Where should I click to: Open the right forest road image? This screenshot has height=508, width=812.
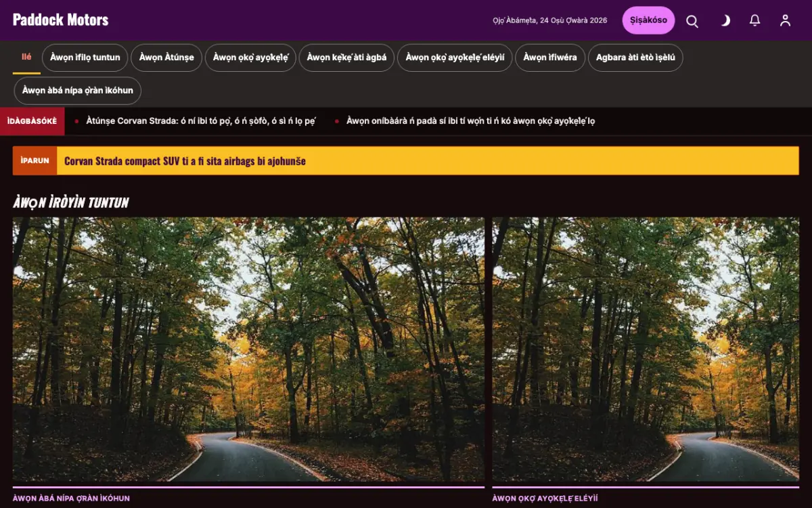[646, 350]
